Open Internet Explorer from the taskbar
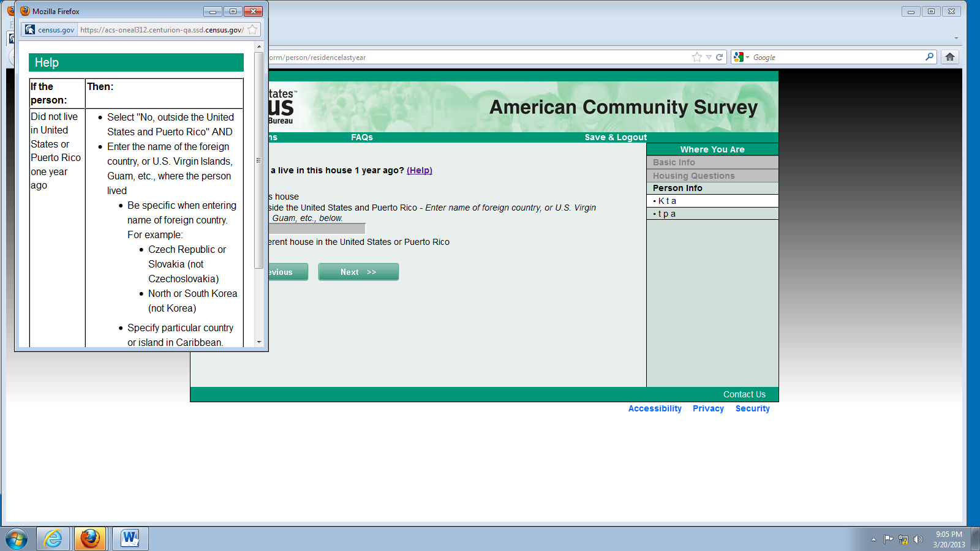980x551 pixels. [53, 539]
